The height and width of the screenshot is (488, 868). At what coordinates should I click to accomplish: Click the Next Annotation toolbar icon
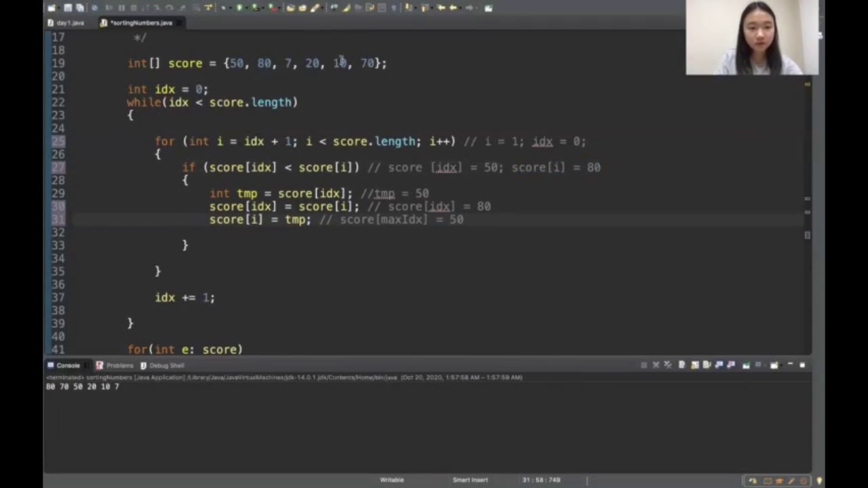(408, 8)
